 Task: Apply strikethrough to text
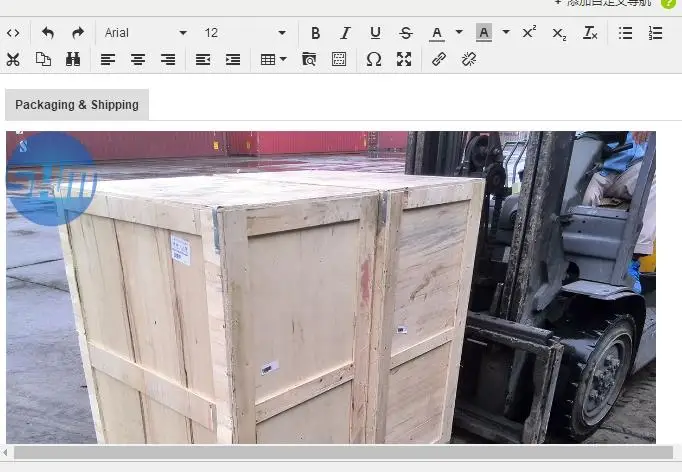coord(405,33)
